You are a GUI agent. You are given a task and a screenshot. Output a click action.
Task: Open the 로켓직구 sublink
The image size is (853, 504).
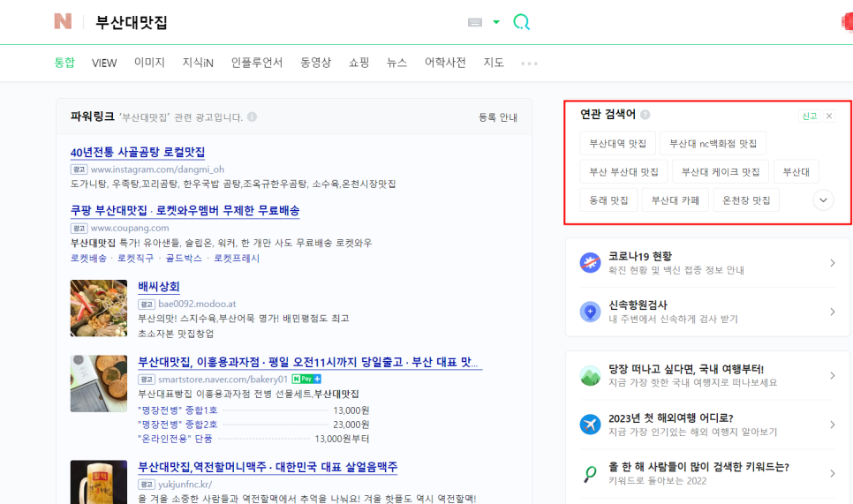pyautogui.click(x=135, y=259)
